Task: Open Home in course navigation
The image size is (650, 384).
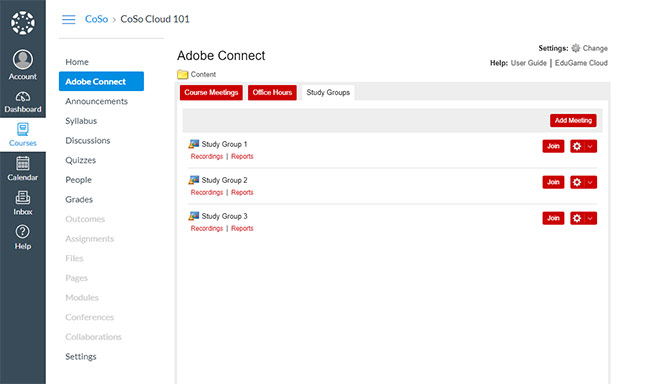Action: [x=77, y=62]
